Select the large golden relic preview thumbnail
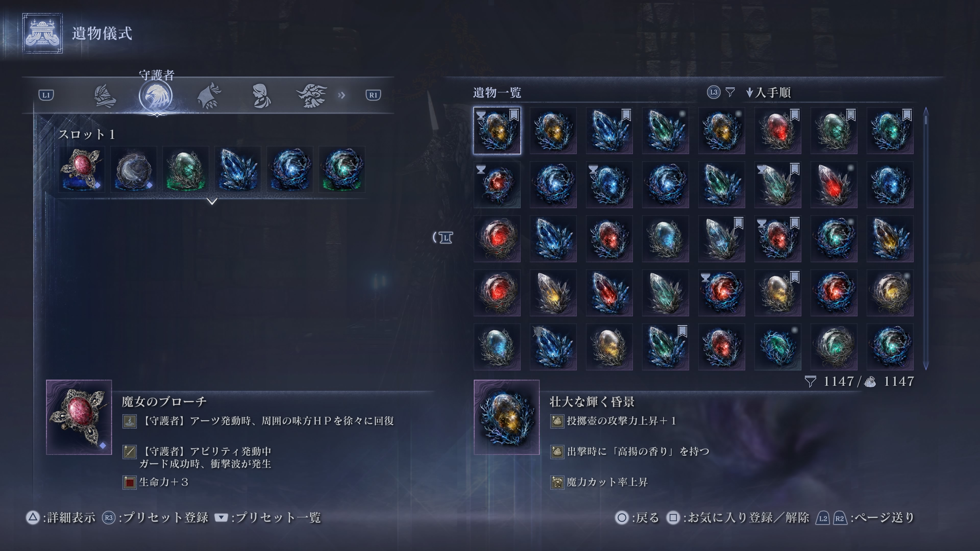Screen dimensions: 980x551 (x=507, y=417)
